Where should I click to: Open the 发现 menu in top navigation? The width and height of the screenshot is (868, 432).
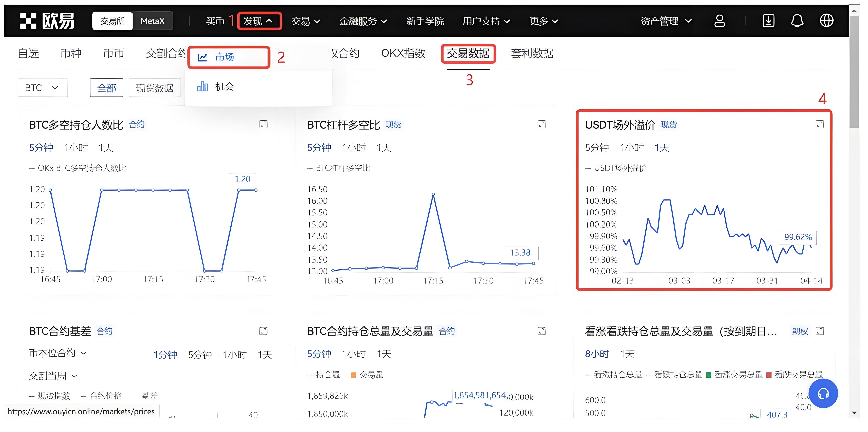coord(259,21)
